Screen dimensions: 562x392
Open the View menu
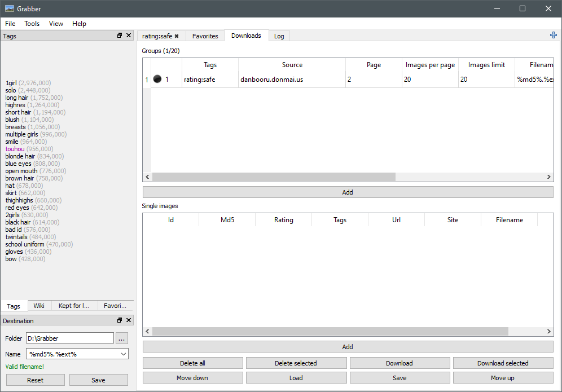56,24
